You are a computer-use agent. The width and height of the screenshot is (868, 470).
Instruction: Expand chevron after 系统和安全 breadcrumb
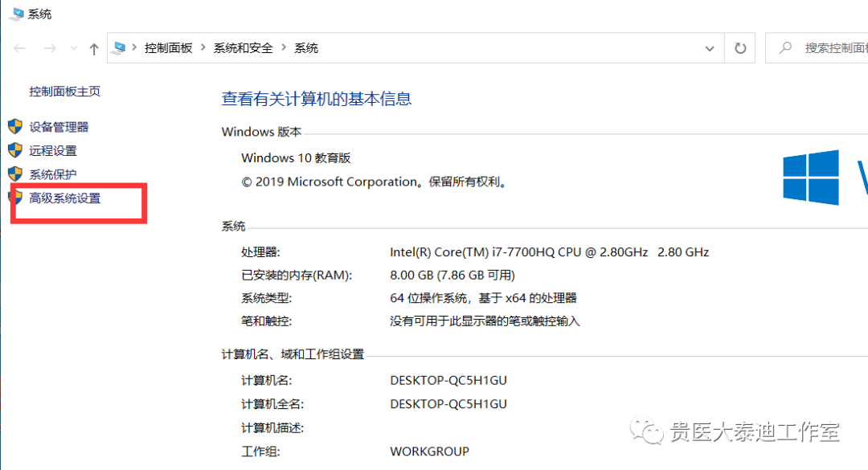(x=284, y=47)
